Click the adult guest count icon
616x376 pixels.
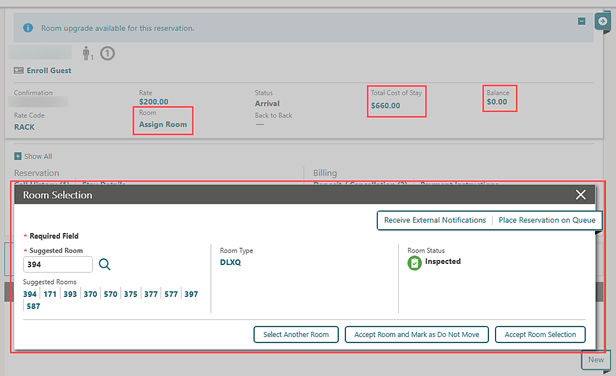(x=87, y=53)
